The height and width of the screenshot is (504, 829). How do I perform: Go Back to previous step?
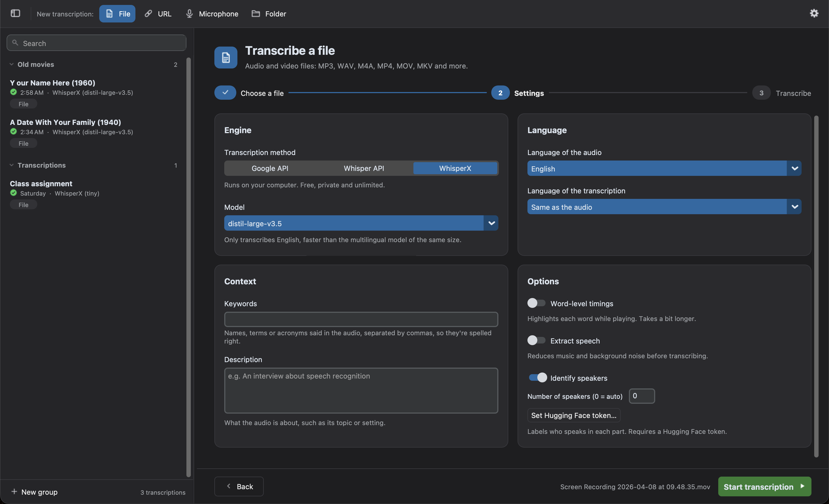tap(239, 486)
